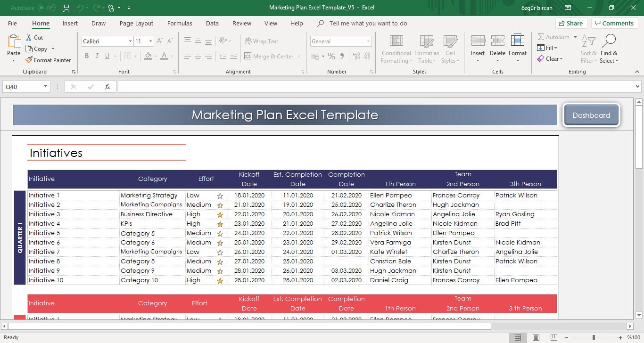Image resolution: width=644 pixels, height=343 pixels.
Task: Open the Comments pane
Action: (x=614, y=23)
